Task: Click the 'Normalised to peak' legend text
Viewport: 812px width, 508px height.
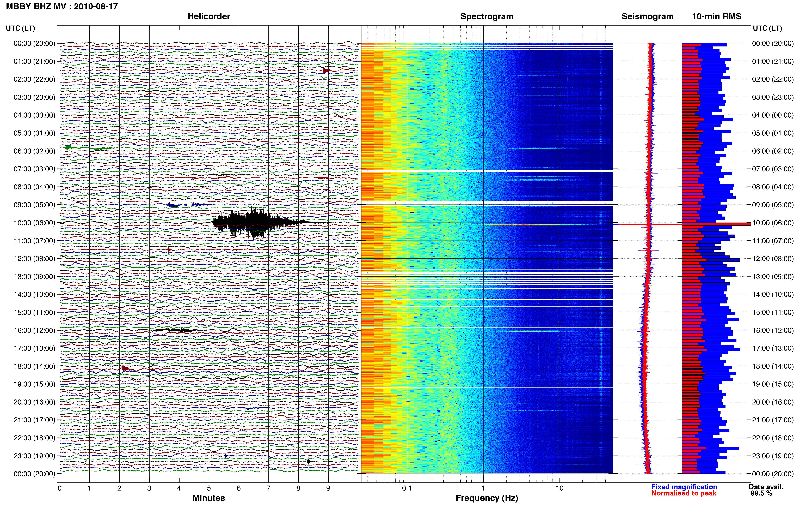Action: (684, 493)
